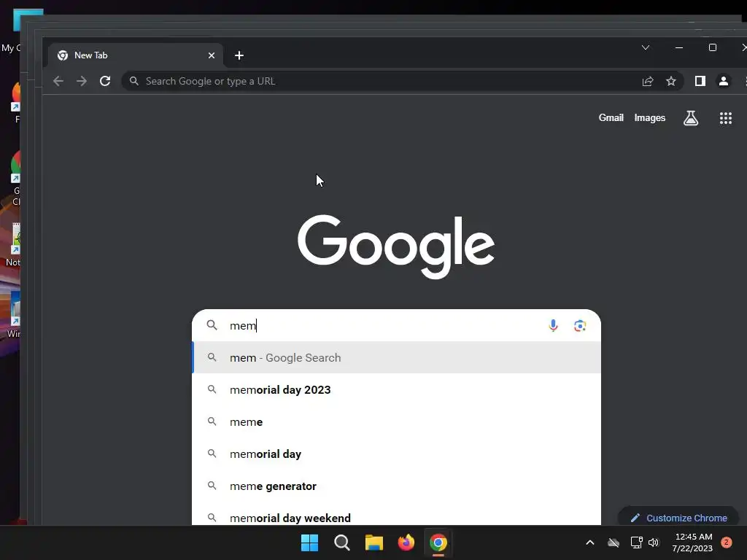747x560 pixels.
Task: Close the New Tab tab
Action: click(212, 55)
